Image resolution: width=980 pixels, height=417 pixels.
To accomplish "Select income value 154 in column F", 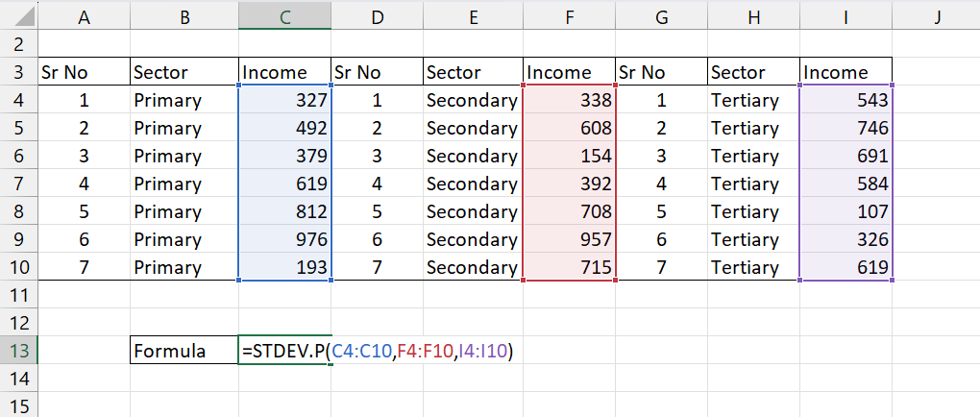I will pos(569,156).
